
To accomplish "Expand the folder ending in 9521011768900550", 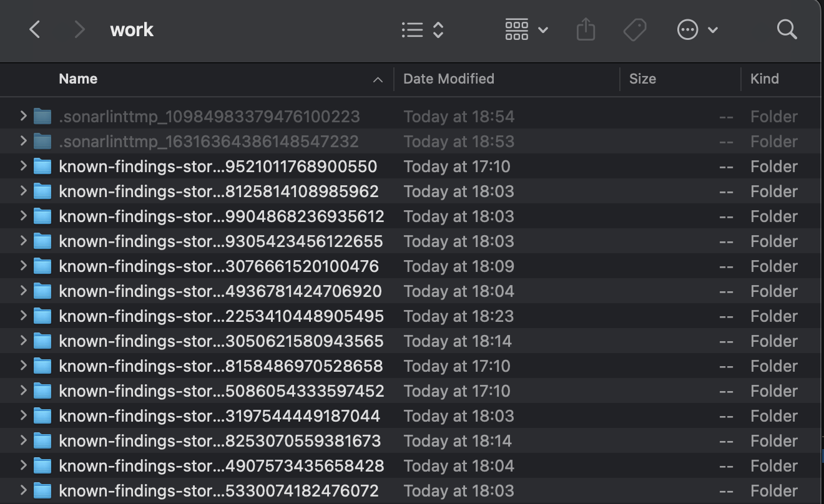I will 23,166.
